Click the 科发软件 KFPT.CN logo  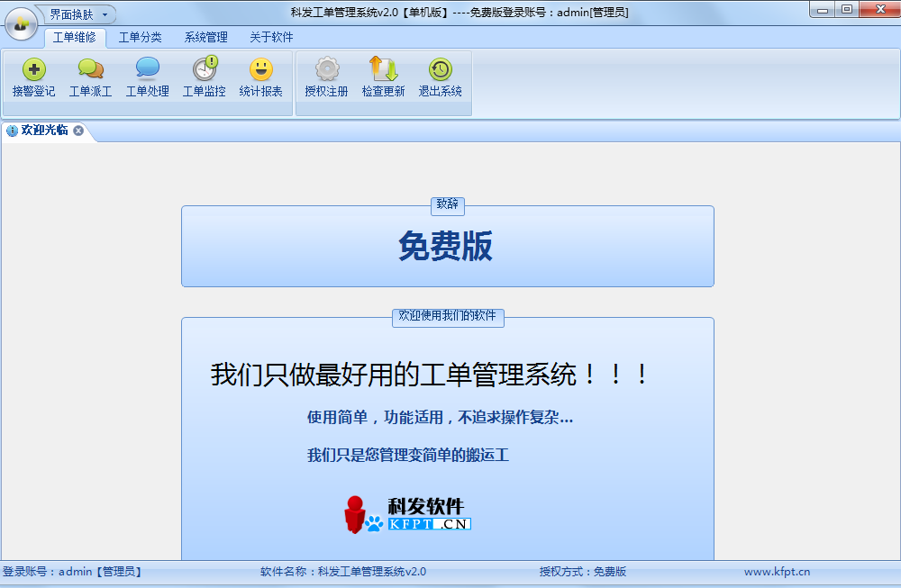click(x=407, y=514)
